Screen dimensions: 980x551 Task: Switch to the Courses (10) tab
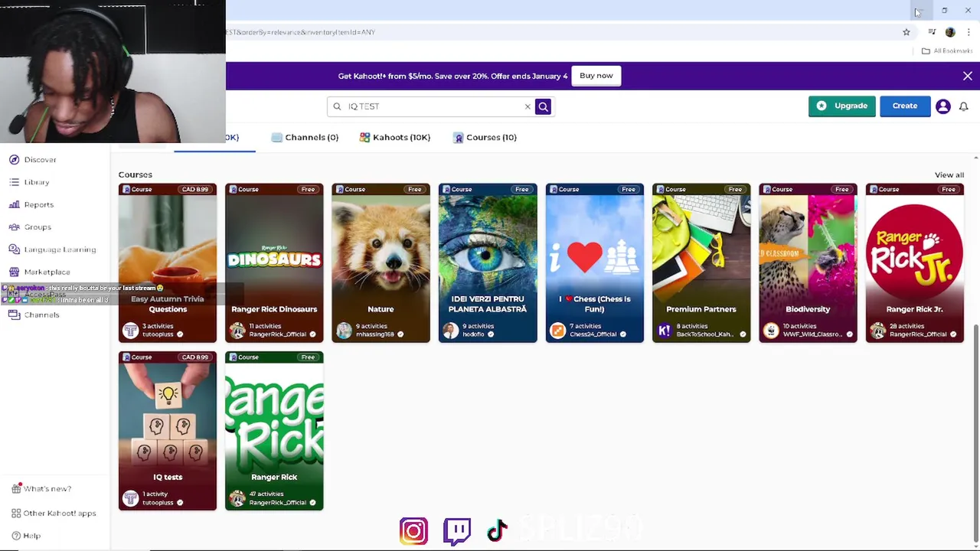485,137
